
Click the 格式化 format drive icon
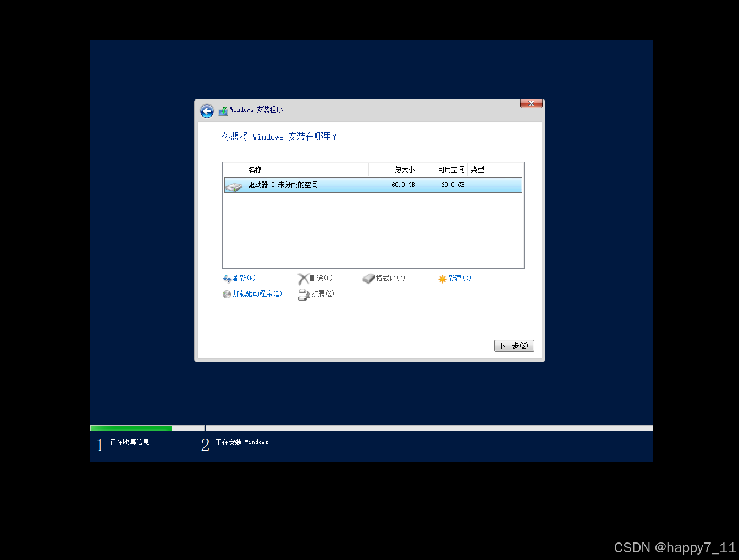point(368,279)
